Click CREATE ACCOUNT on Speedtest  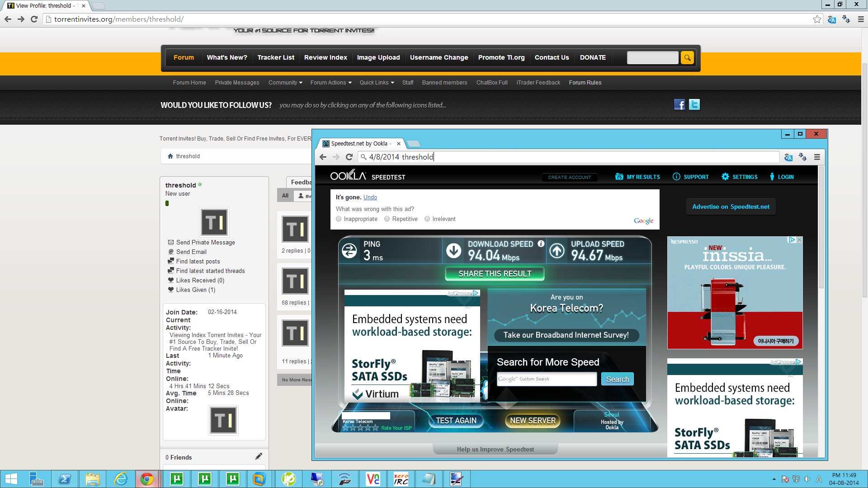click(x=570, y=177)
